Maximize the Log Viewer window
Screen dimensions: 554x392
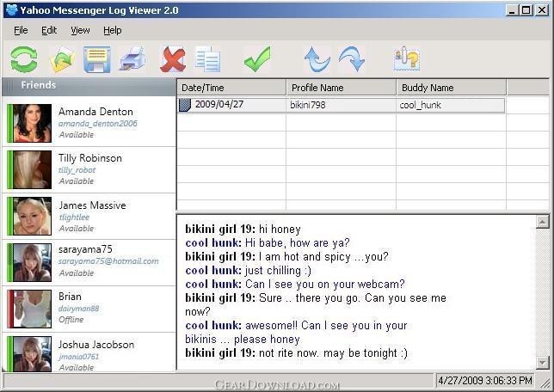(526, 10)
